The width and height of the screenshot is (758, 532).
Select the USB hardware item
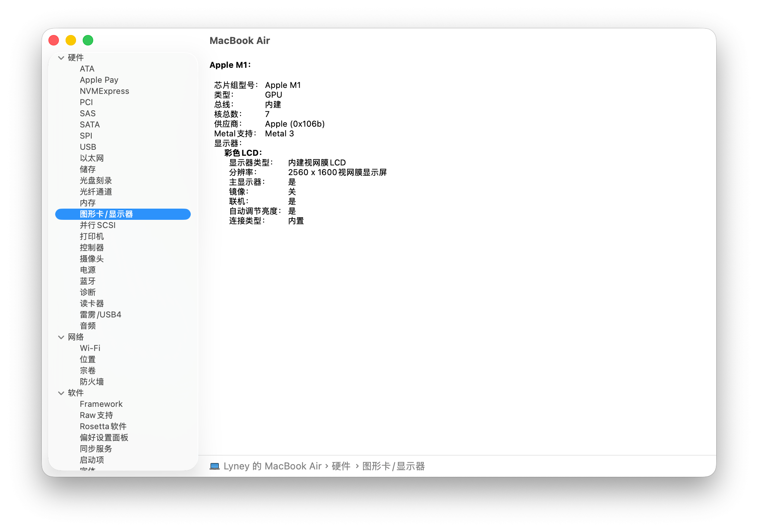(88, 147)
